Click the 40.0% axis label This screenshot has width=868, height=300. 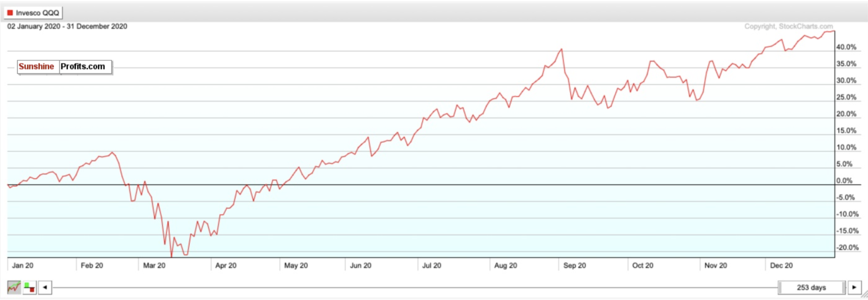pos(846,47)
